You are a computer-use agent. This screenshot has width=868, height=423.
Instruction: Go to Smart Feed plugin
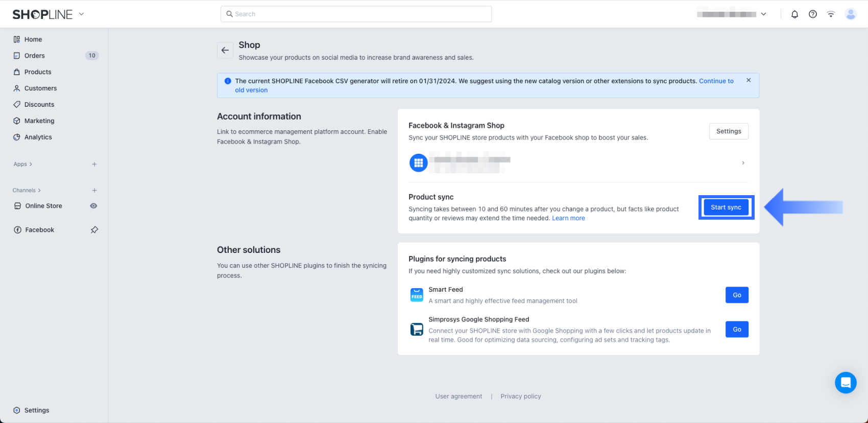737,295
